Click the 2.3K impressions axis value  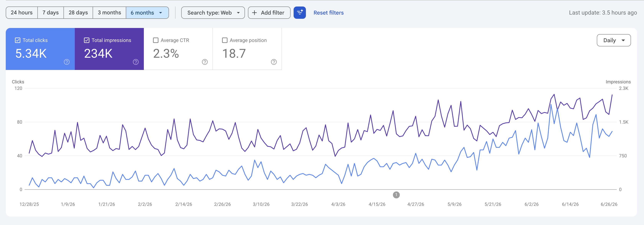click(623, 88)
